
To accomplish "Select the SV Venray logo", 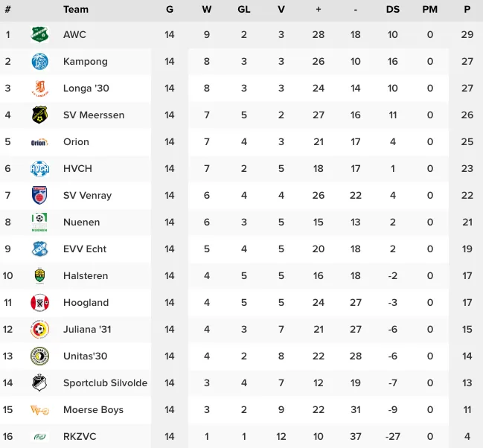I will pyautogui.click(x=39, y=196).
